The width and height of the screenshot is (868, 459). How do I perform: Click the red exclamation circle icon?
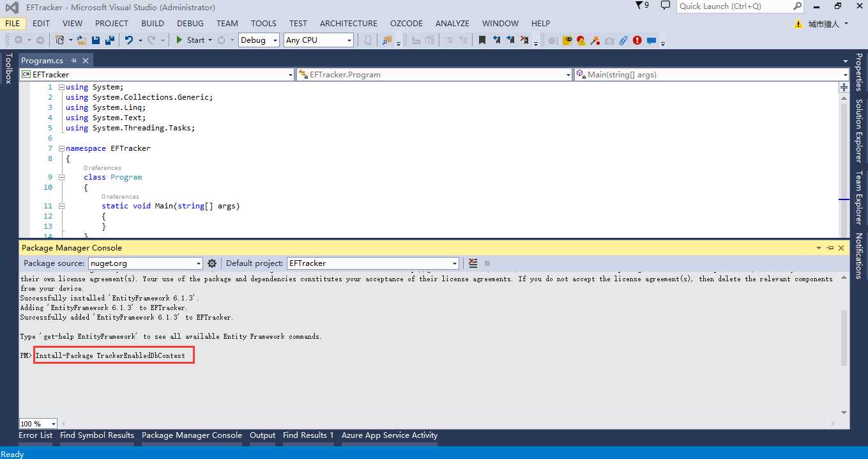(637, 40)
